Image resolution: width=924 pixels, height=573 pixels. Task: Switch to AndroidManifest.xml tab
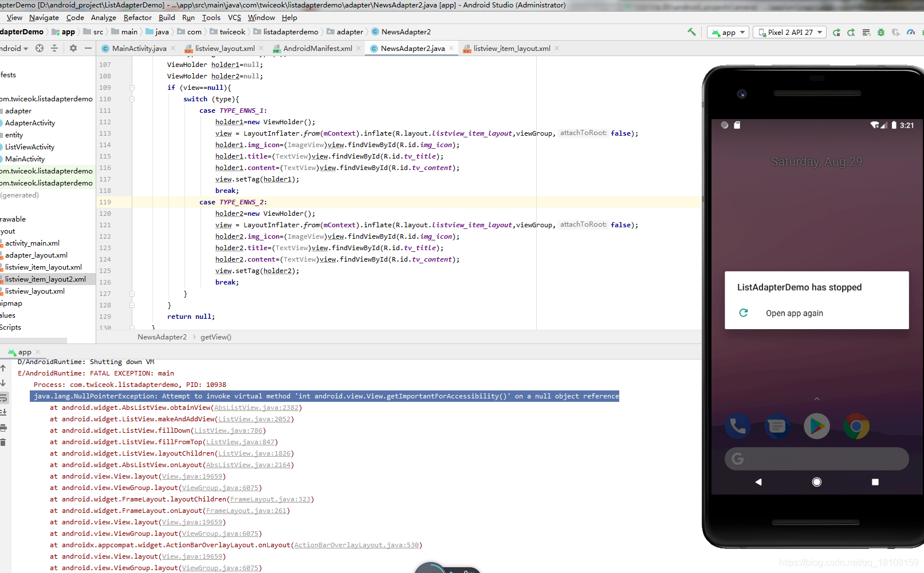(x=317, y=48)
